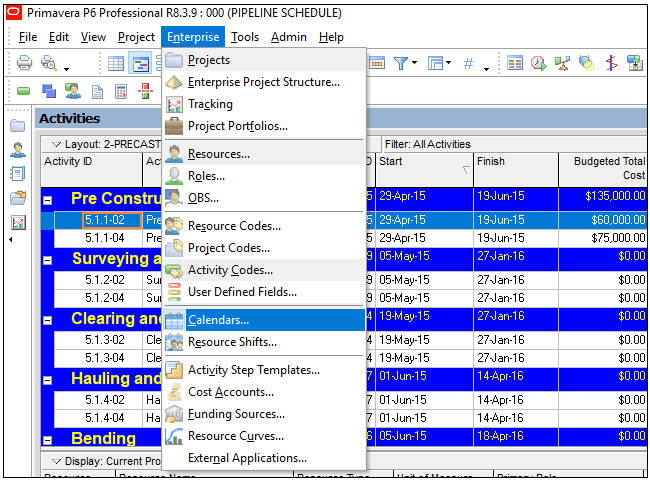Click the Progress Spotlight icon

(x=587, y=63)
